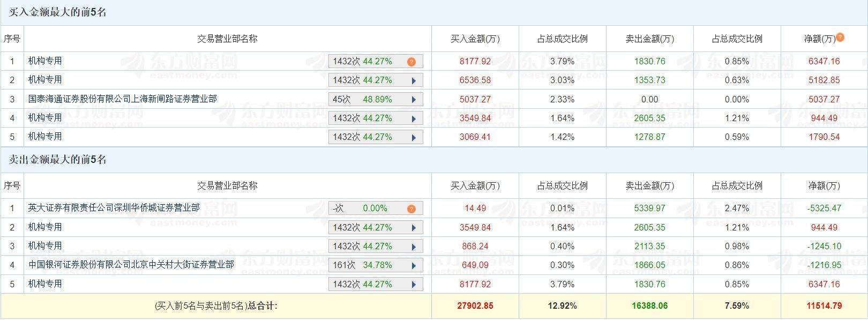Expand buy row 2 机构专用 detail arrow
This screenshot has width=868, height=320.
tap(413, 80)
